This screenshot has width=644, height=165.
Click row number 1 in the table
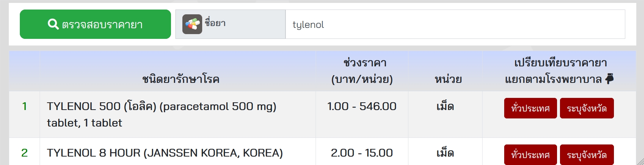[x=24, y=106]
